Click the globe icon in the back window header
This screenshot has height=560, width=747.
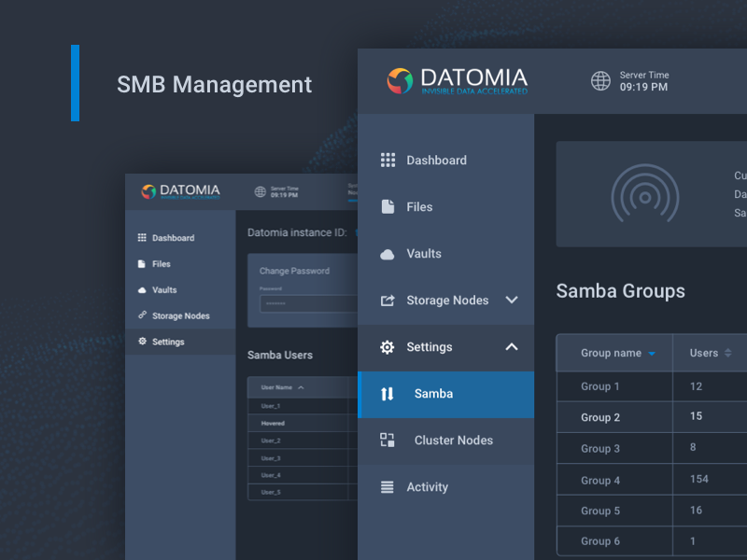point(261,191)
